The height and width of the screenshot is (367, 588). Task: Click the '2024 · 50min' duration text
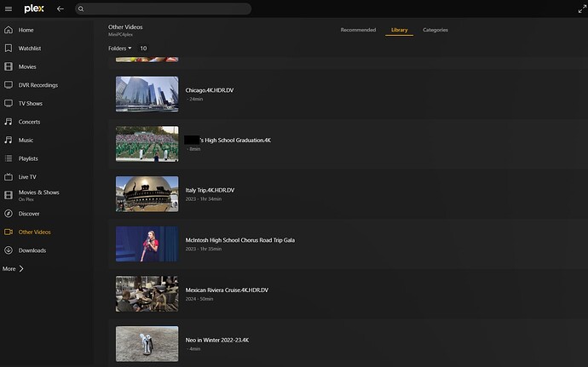(199, 299)
